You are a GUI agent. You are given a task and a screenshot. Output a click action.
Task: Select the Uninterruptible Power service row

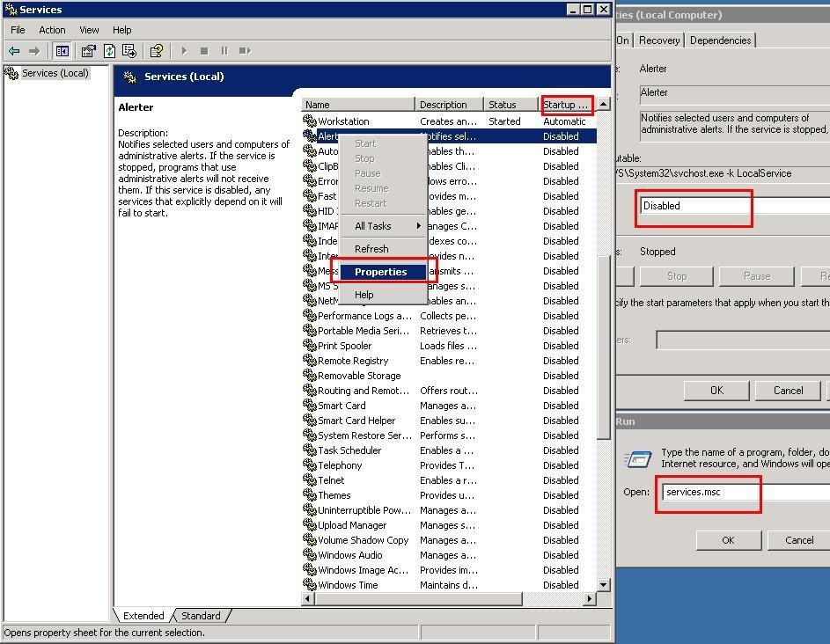(449, 509)
